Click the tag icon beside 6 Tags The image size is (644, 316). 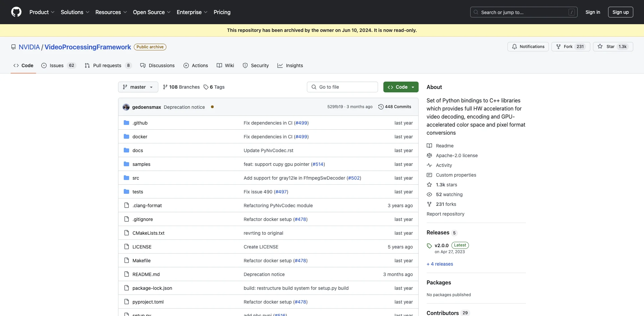(206, 87)
